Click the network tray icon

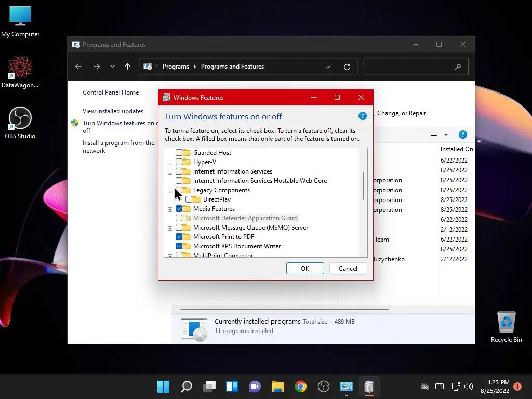[x=456, y=387]
